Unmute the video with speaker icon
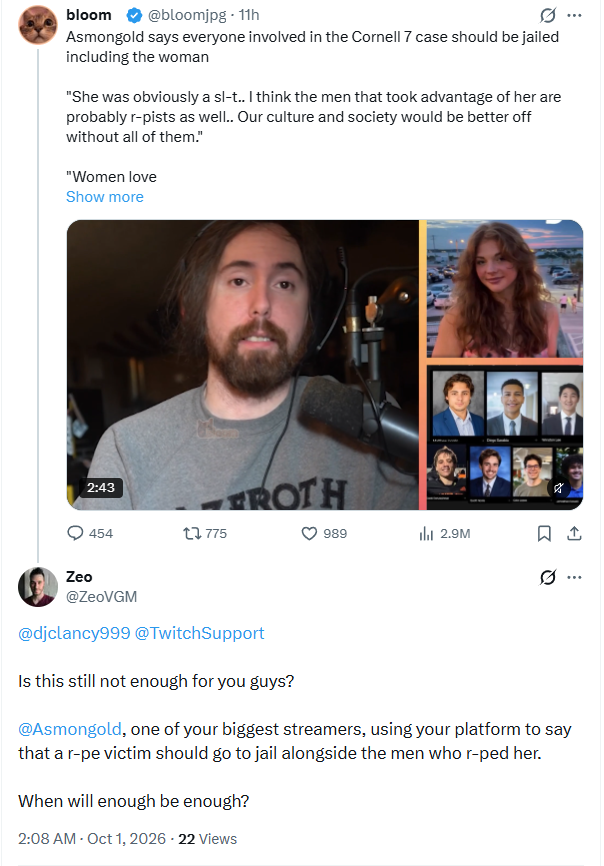The image size is (604, 866). click(x=559, y=488)
